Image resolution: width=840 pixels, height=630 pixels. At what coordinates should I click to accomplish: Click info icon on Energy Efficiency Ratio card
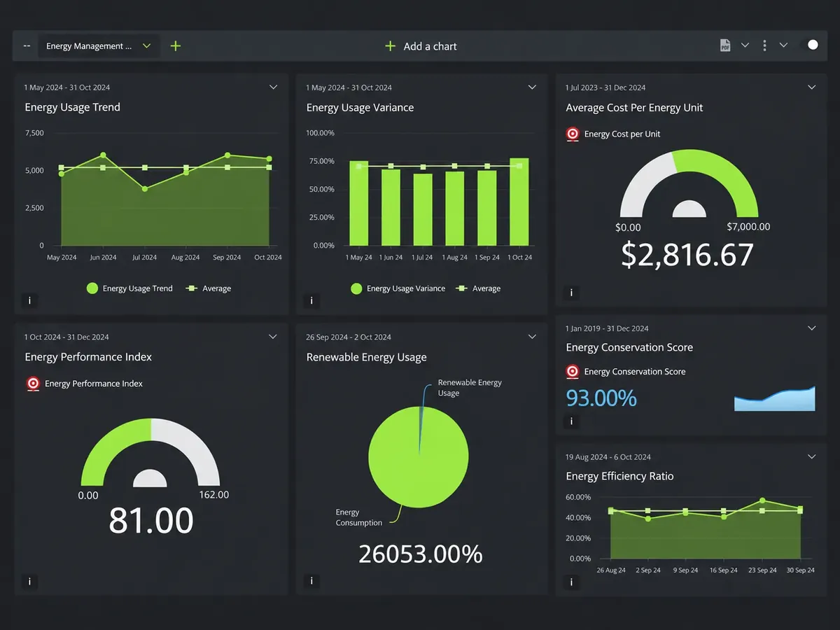click(571, 582)
